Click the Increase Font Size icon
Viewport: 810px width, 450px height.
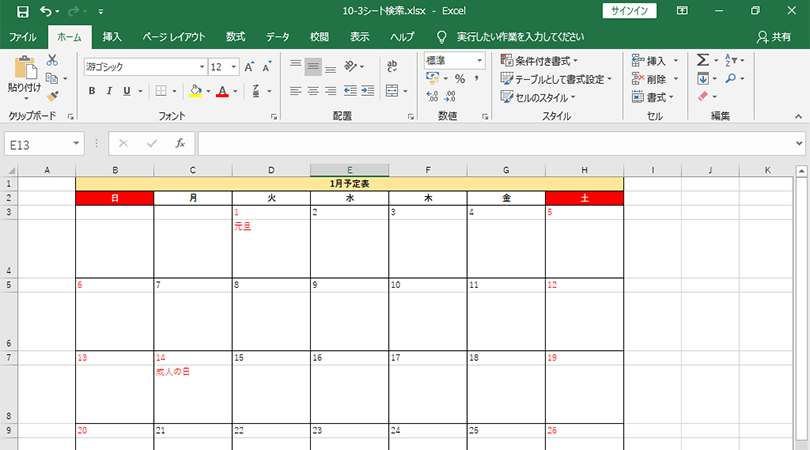250,67
